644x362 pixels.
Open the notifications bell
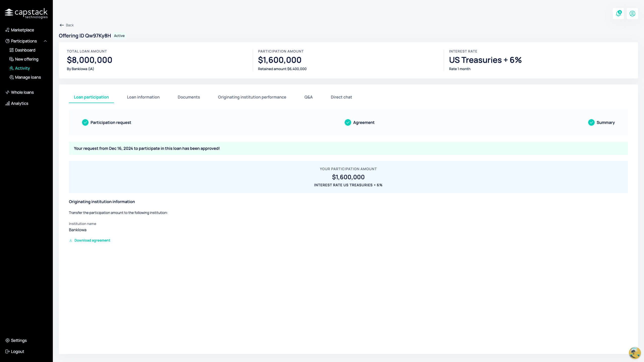[618, 14]
